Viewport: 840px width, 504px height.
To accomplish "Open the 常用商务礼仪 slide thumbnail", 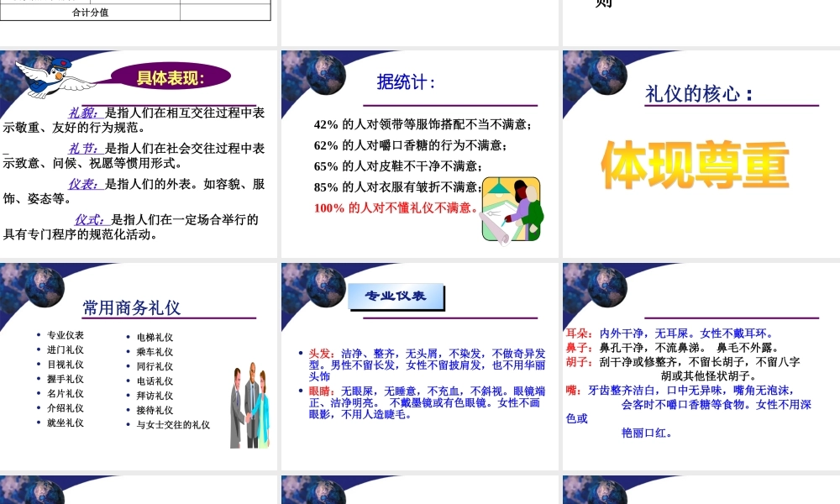I will click(139, 366).
